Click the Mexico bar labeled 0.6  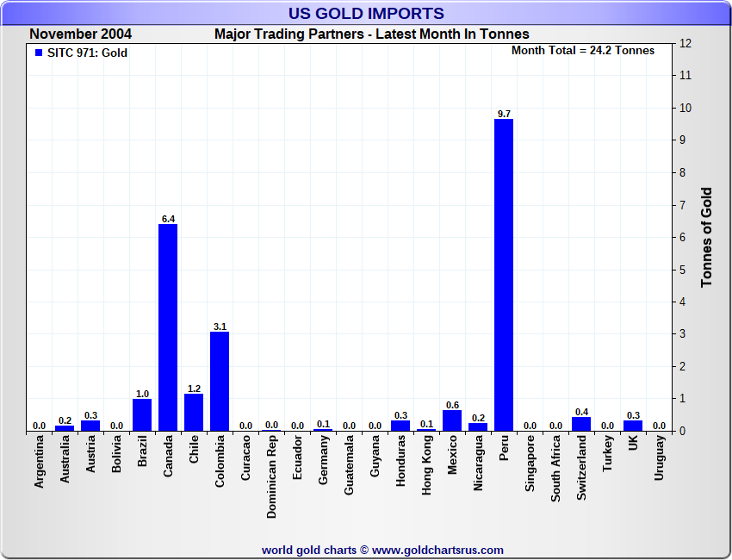[452, 420]
